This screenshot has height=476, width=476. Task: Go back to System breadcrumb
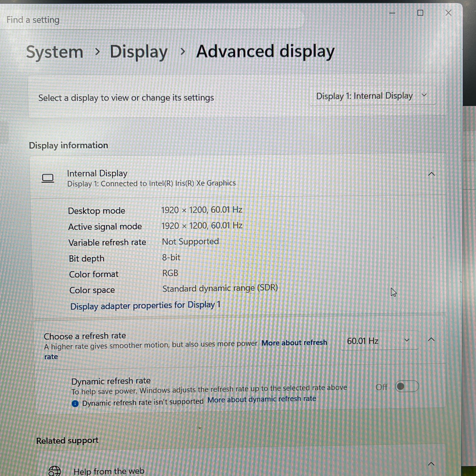pos(55,52)
